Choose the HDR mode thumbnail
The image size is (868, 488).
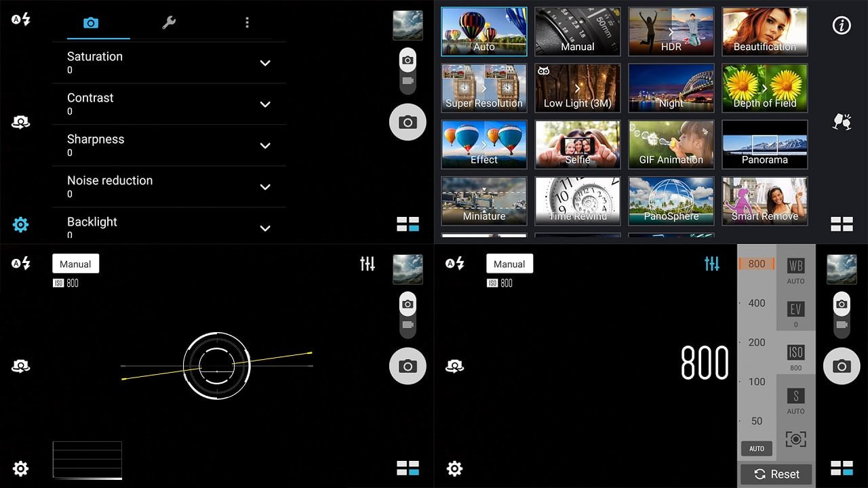pyautogui.click(x=671, y=31)
